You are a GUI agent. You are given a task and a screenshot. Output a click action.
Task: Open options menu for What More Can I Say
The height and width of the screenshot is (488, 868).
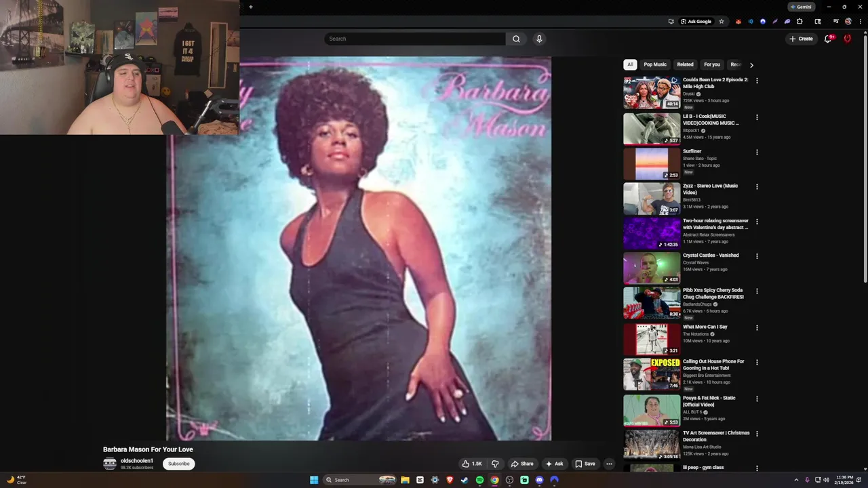coord(757,327)
